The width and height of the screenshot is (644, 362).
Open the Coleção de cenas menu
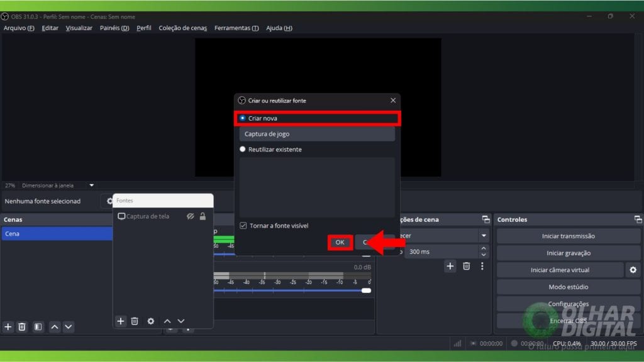coord(182,28)
